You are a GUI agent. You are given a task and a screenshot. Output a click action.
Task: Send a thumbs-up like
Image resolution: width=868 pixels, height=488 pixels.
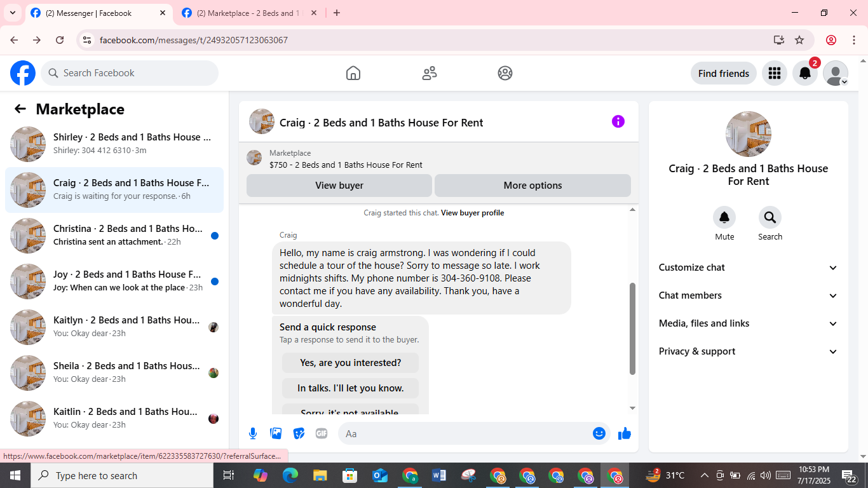click(x=625, y=433)
